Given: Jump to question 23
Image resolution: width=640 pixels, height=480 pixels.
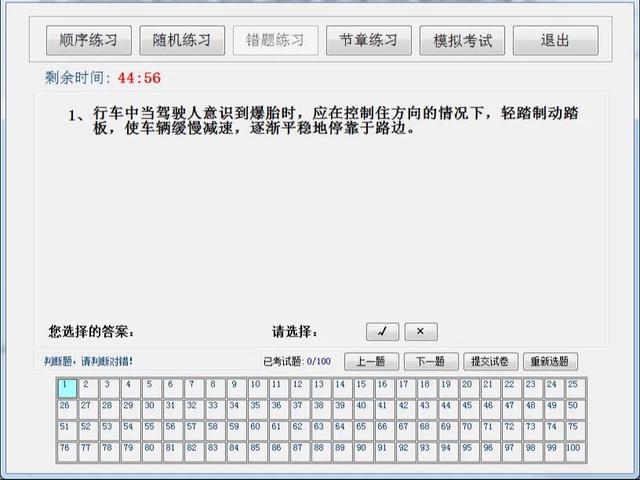Looking at the screenshot, I should [x=533, y=388].
